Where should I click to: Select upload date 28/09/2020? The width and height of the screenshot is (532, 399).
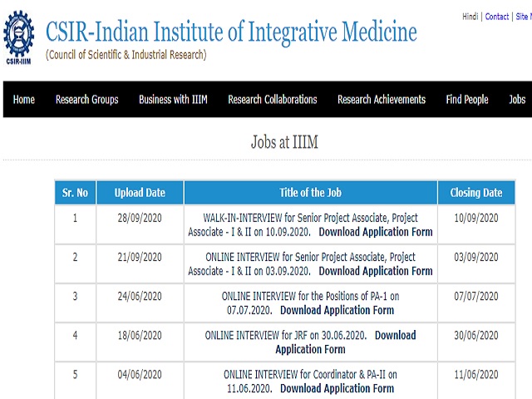(140, 218)
